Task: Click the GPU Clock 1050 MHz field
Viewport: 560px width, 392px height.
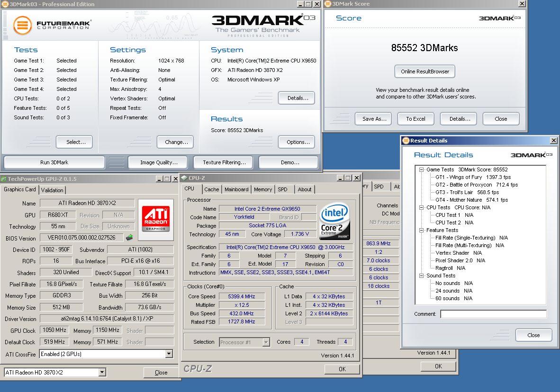Action: [x=54, y=330]
